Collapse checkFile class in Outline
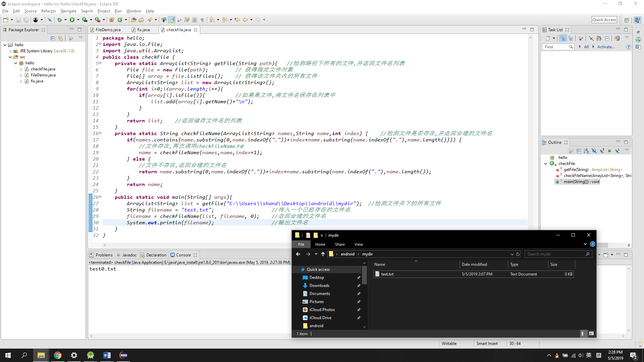 [546, 164]
